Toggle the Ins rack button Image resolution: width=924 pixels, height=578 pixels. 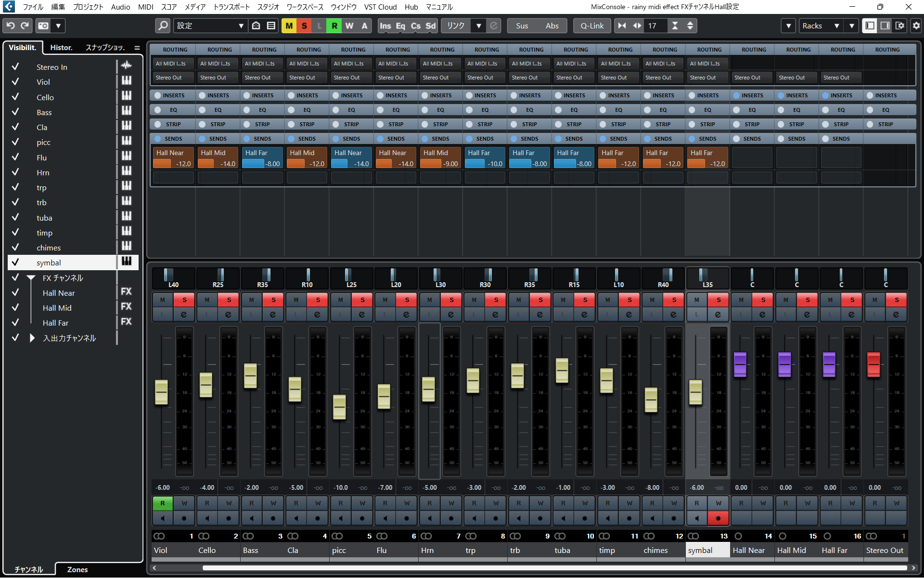coord(385,26)
